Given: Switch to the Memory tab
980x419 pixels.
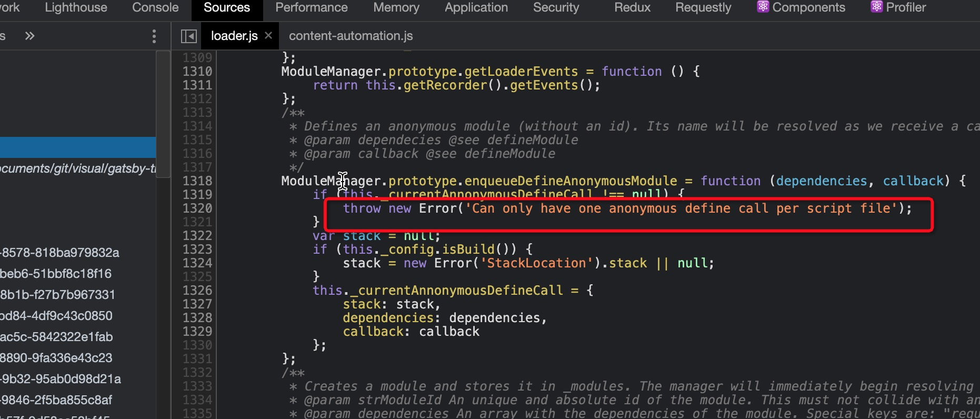Looking at the screenshot, I should [x=396, y=7].
